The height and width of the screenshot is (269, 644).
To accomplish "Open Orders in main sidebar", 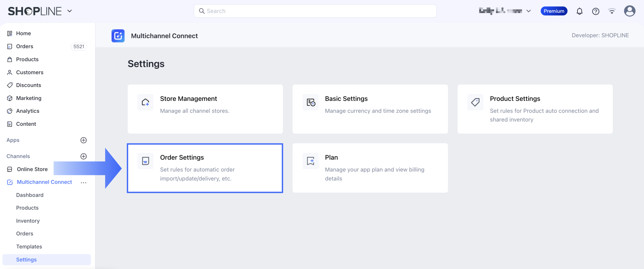I will point(25,46).
